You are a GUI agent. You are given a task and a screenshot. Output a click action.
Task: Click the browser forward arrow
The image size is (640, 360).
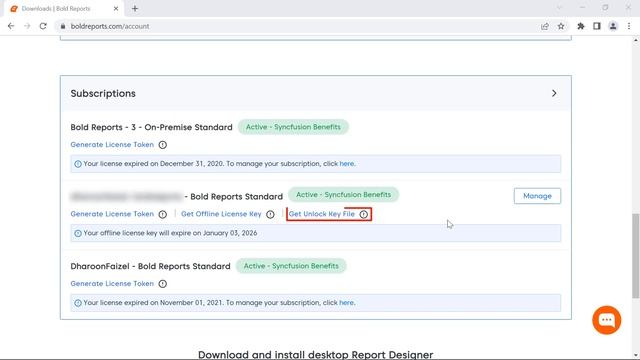pos(27,26)
